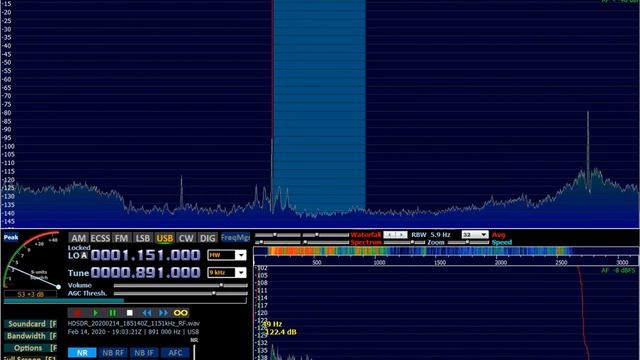
Task: Switch to LSB mode
Action: click(142, 238)
